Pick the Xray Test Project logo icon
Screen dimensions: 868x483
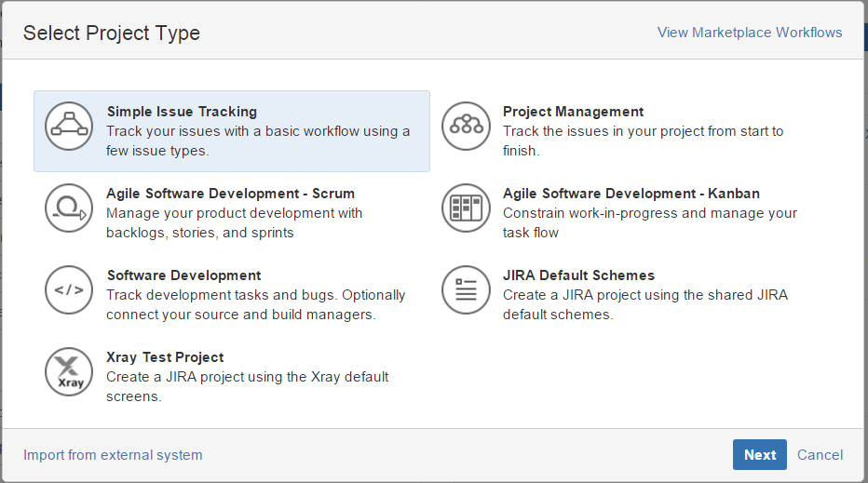[x=69, y=372]
